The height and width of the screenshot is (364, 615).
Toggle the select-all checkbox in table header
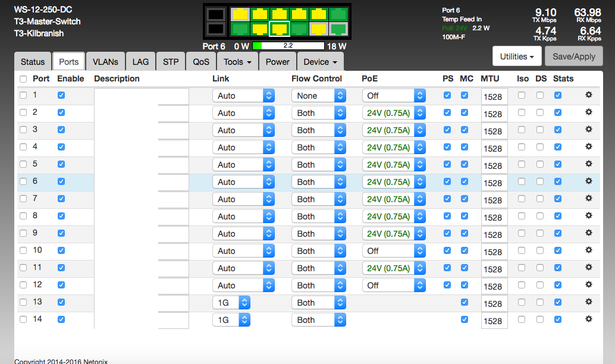pyautogui.click(x=23, y=79)
